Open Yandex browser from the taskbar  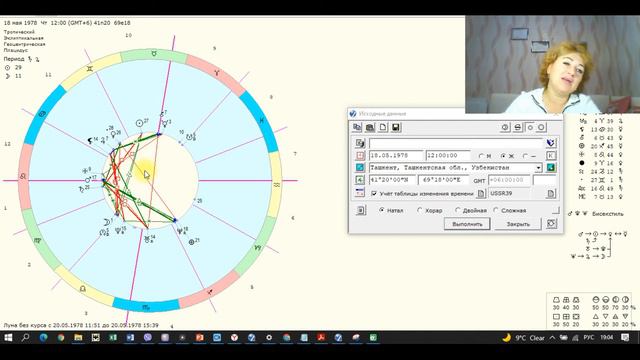pos(234,338)
